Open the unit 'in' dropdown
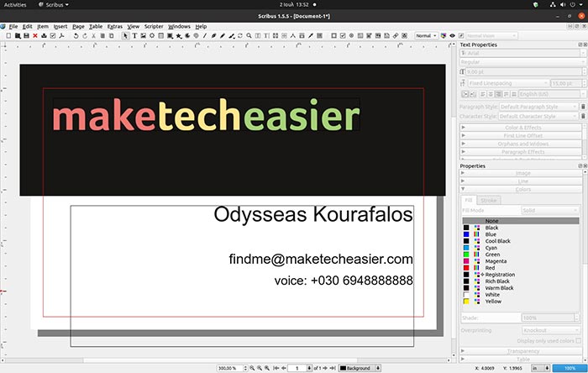588x373 pixels. pos(540,368)
